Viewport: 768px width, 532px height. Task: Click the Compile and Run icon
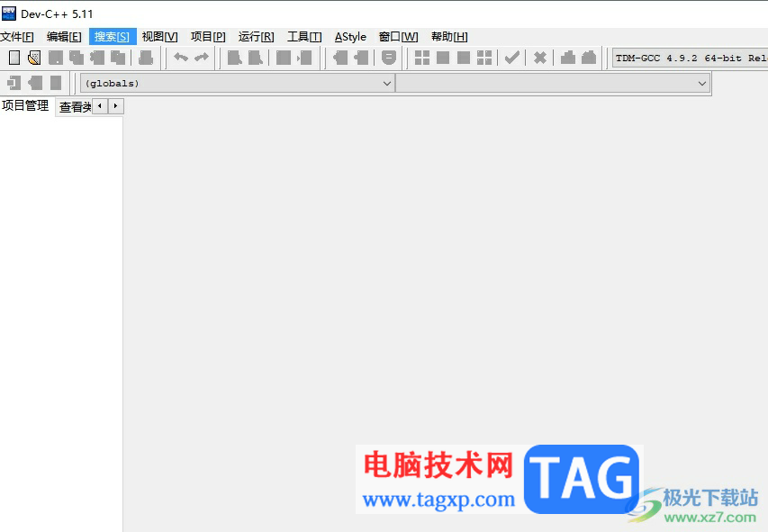[464, 58]
